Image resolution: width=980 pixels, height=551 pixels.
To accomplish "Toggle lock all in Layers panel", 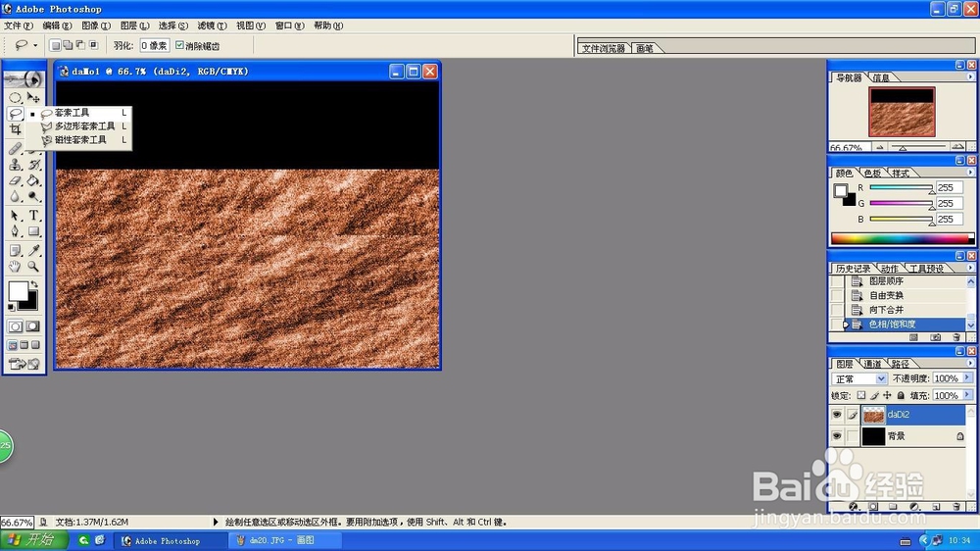I will pyautogui.click(x=901, y=395).
